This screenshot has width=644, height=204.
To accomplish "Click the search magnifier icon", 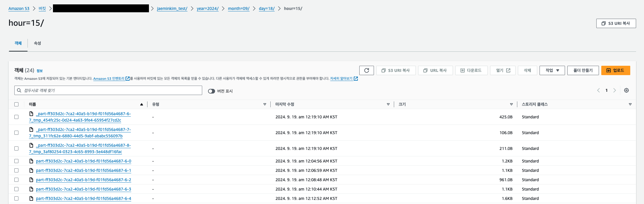I will pos(19,90).
